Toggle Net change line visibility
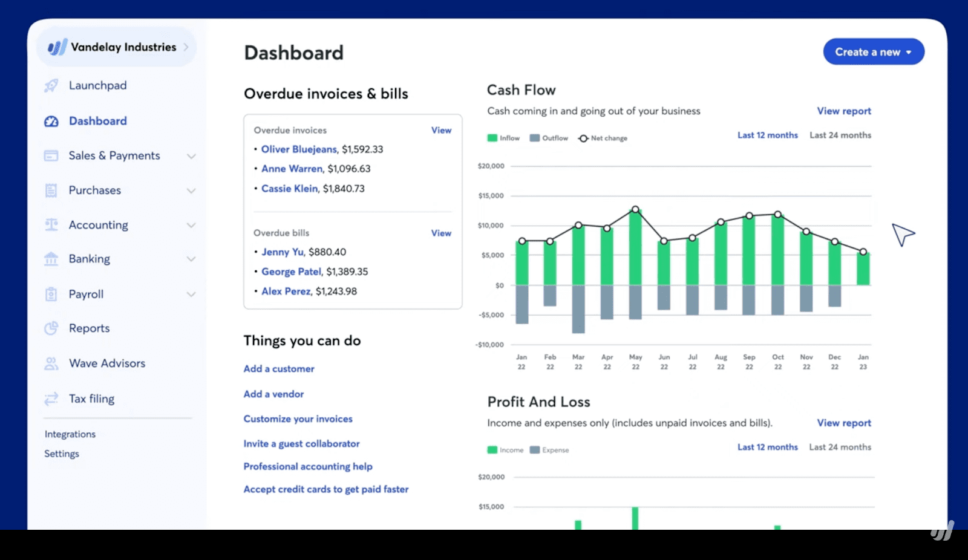 (602, 138)
